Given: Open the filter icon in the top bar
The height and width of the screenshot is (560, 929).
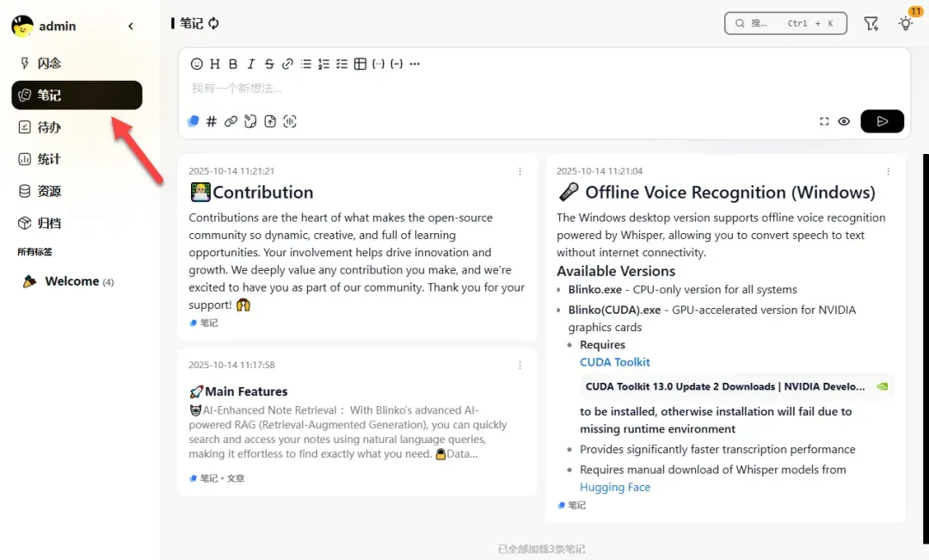Looking at the screenshot, I should point(871,24).
